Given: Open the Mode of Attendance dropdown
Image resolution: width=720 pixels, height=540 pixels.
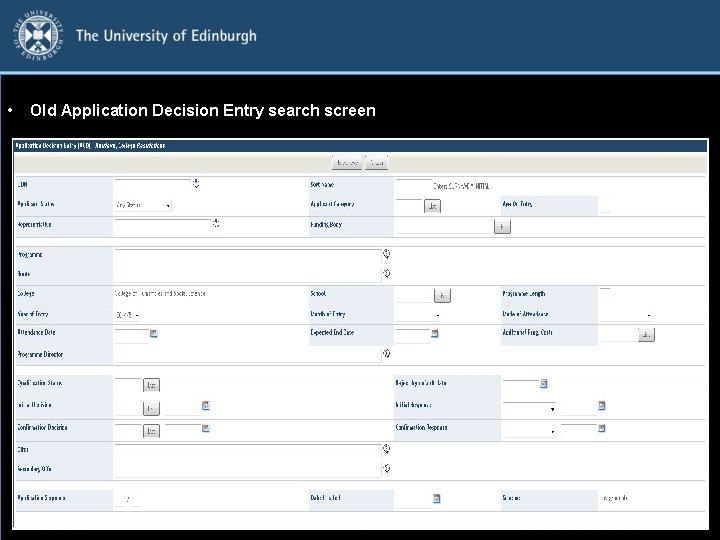Looking at the screenshot, I should pyautogui.click(x=626, y=315).
